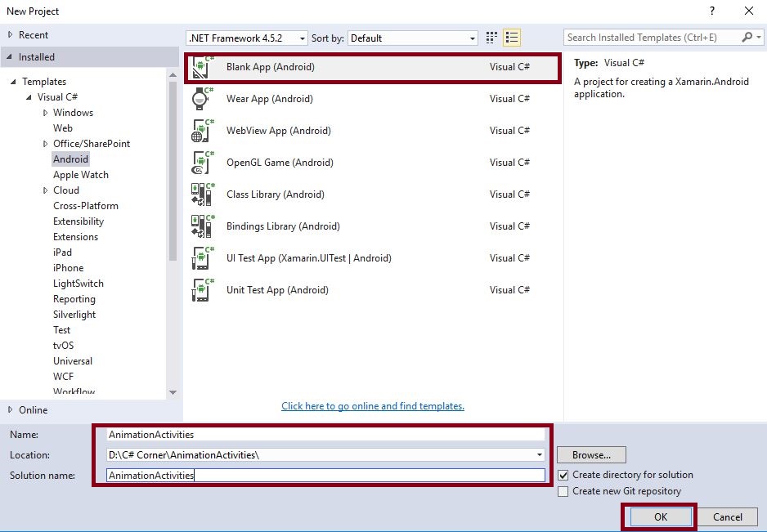Click the UI Test App template icon
This screenshot has width=767, height=532.
tap(203, 257)
